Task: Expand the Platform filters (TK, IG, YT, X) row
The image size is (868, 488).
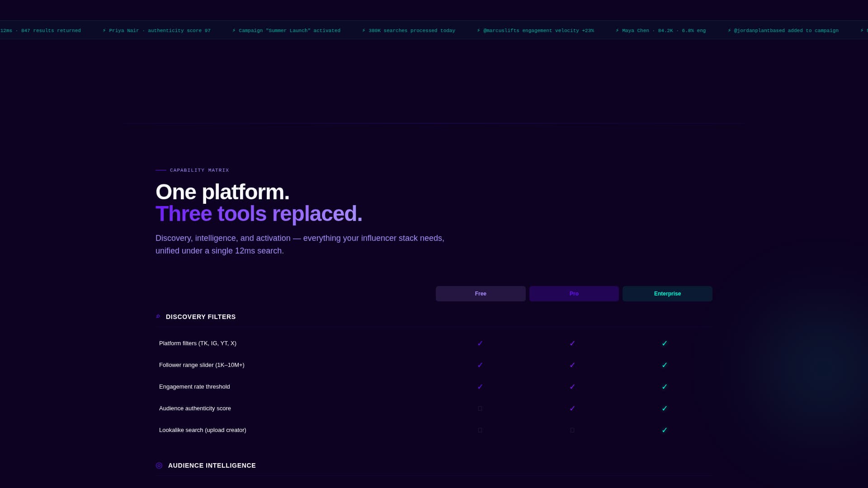Action: (198, 343)
